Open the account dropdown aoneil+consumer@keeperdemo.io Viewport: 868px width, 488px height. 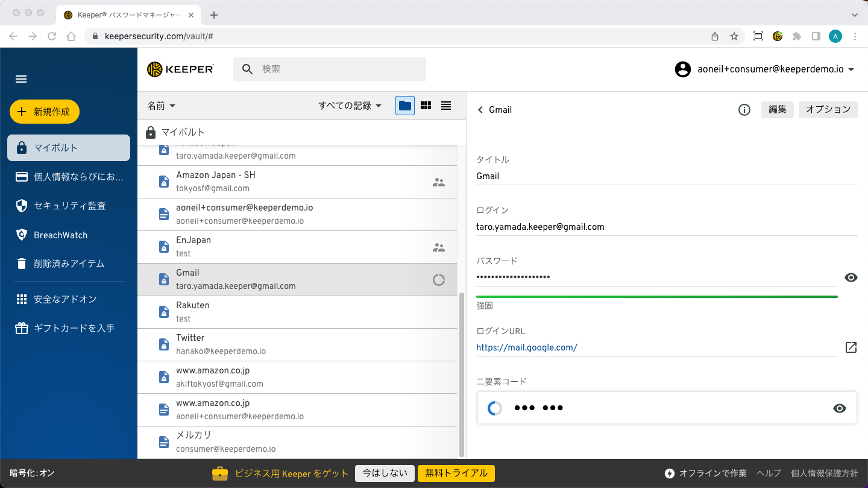click(765, 69)
